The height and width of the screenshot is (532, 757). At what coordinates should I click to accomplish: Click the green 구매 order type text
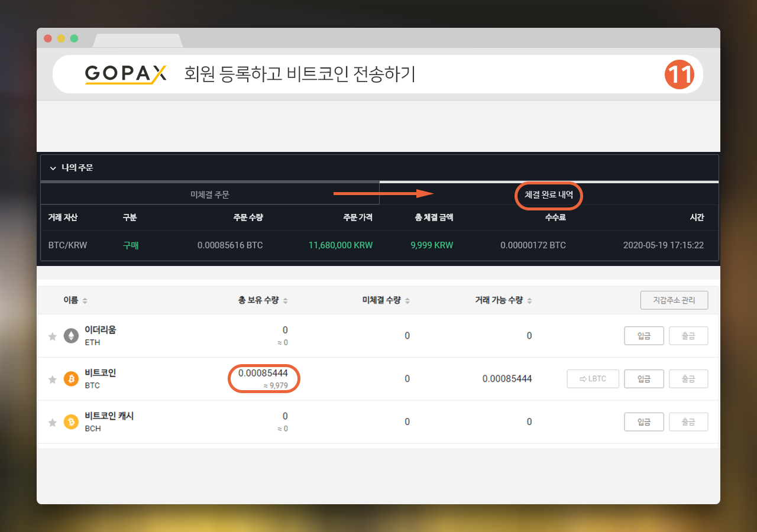130,245
